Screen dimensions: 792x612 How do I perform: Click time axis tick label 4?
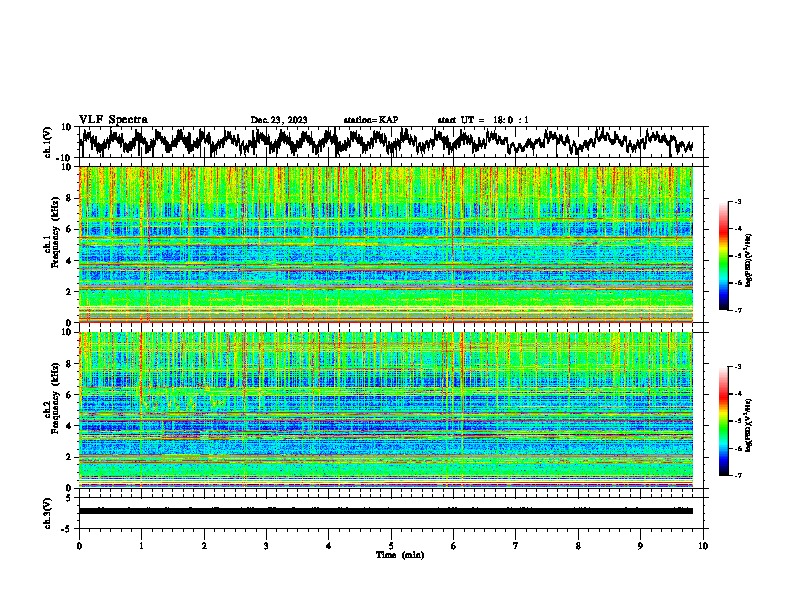pyautogui.click(x=329, y=546)
